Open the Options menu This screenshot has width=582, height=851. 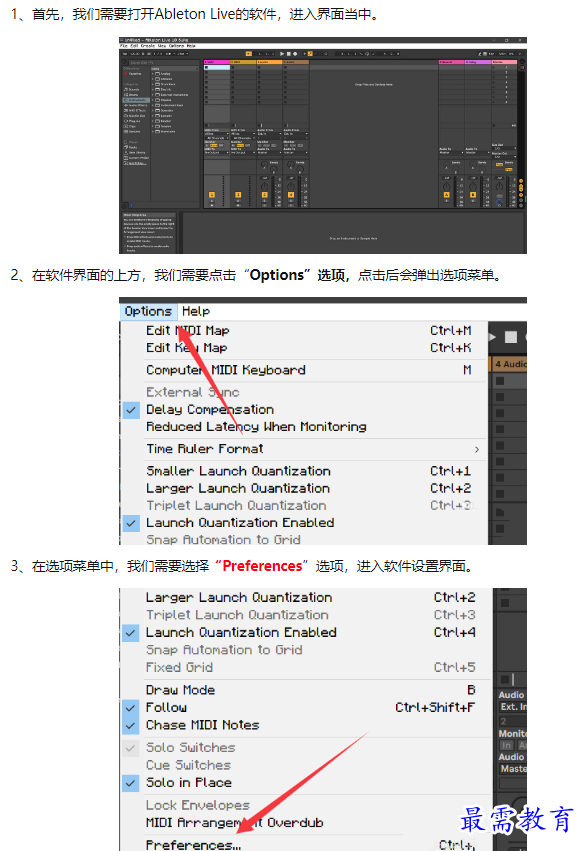pos(148,311)
